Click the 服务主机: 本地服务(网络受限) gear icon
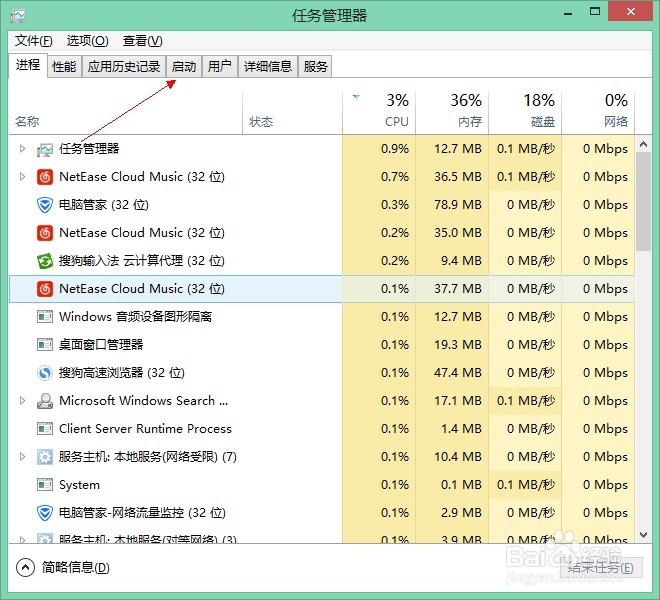This screenshot has height=600, width=660. coord(45,457)
